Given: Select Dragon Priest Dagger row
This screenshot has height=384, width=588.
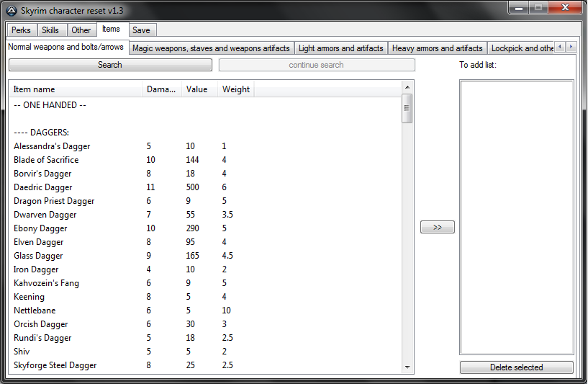Looking at the screenshot, I should 205,201.
